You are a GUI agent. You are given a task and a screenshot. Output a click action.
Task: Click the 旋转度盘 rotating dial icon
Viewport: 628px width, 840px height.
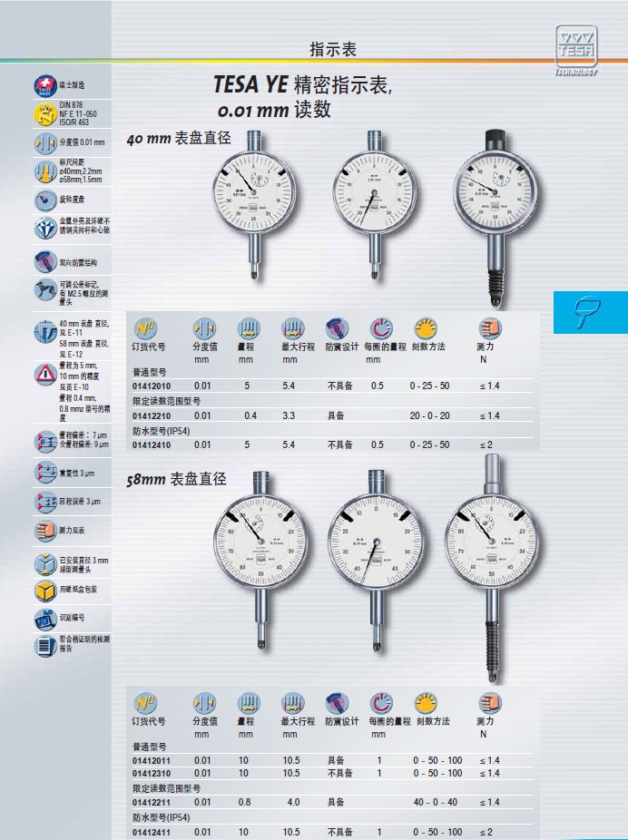[45, 200]
